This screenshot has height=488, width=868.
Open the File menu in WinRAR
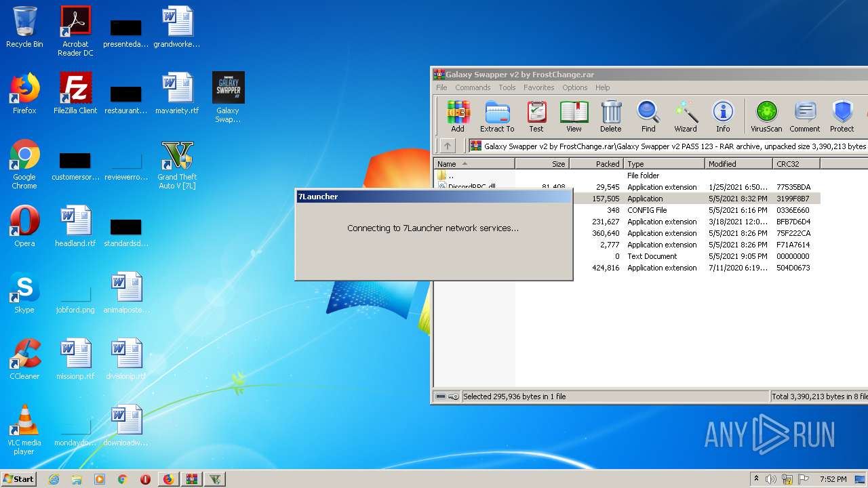coord(441,87)
